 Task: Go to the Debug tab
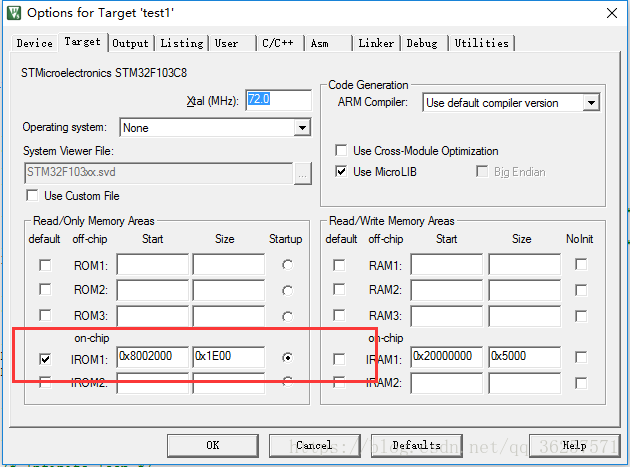[422, 43]
